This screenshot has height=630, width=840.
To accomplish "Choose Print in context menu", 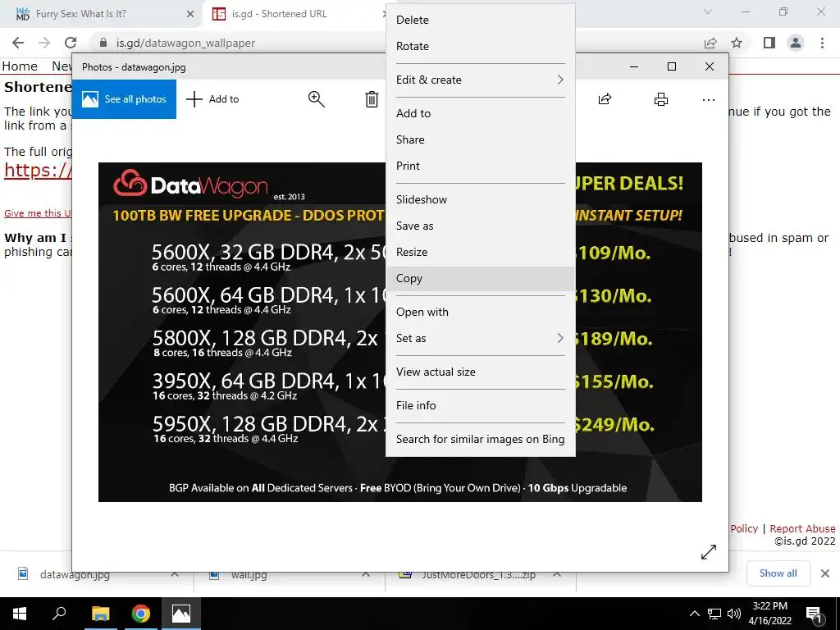I will click(481, 166).
